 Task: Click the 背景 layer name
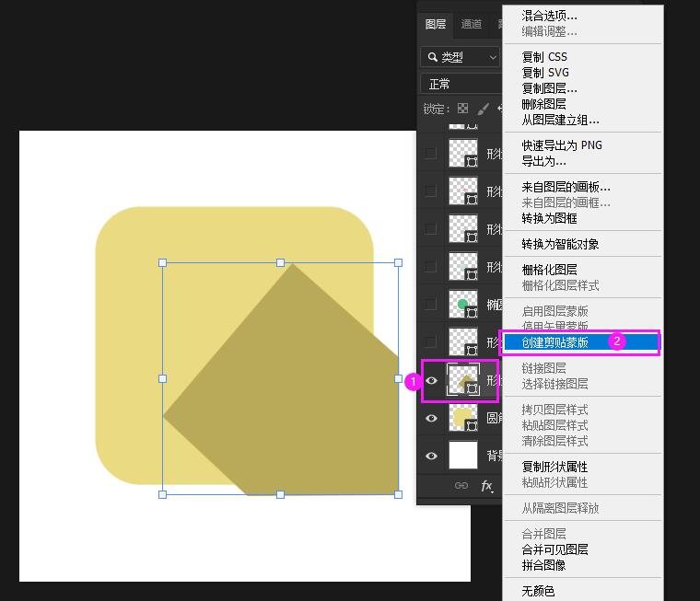click(495, 456)
